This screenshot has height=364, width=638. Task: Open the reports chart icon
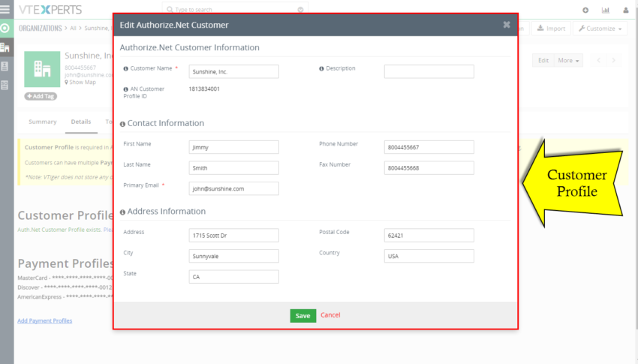pos(606,11)
